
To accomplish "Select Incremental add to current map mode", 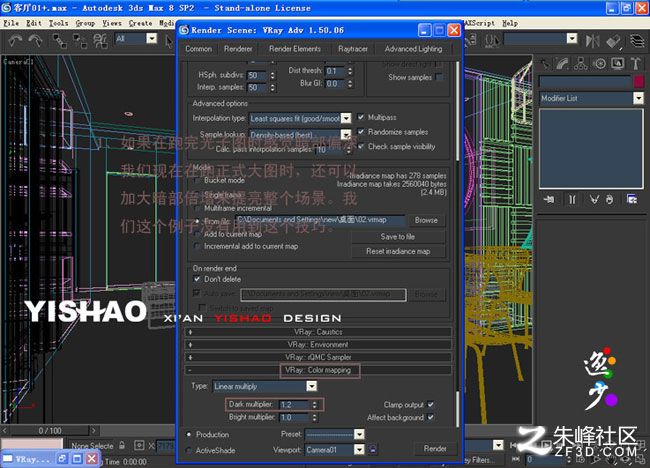I will click(x=197, y=246).
